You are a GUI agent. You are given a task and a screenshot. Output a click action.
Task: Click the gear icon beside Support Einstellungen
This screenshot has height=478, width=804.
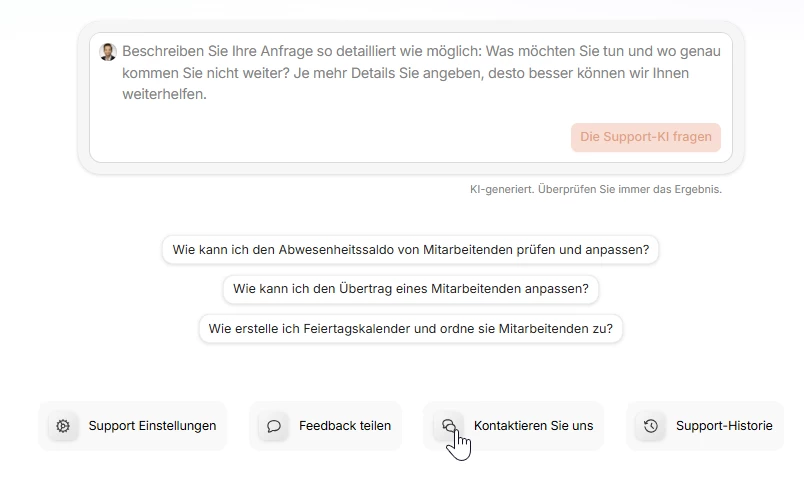click(x=63, y=426)
